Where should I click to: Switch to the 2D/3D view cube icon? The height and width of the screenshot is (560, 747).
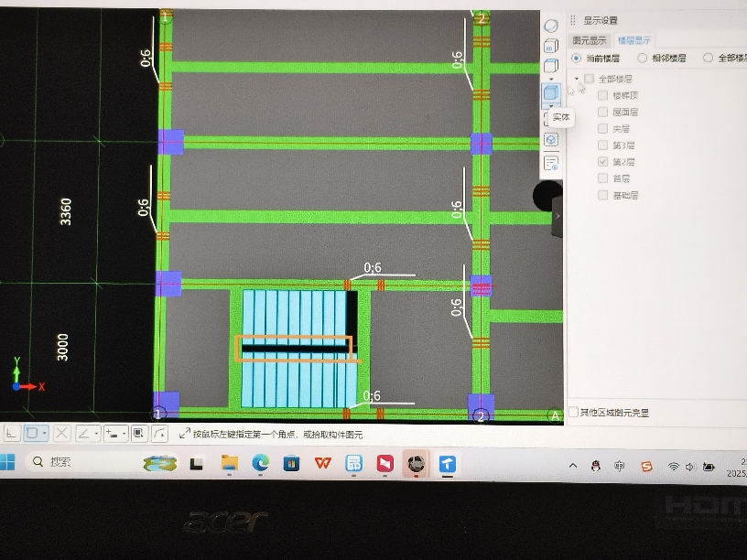pyautogui.click(x=551, y=46)
